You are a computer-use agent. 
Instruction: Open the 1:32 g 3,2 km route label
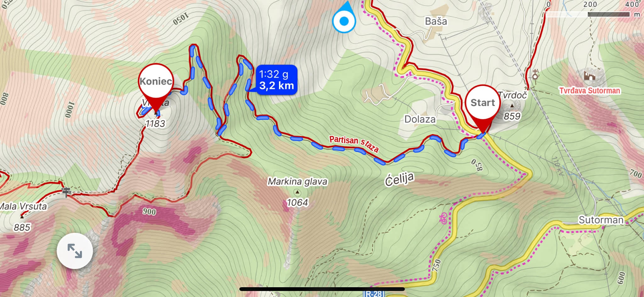pos(277,80)
